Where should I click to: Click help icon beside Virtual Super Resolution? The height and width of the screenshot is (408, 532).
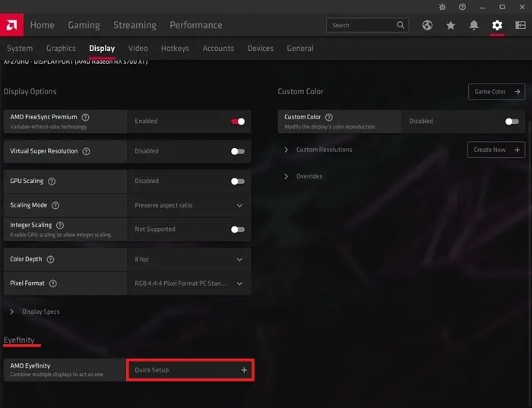(86, 151)
